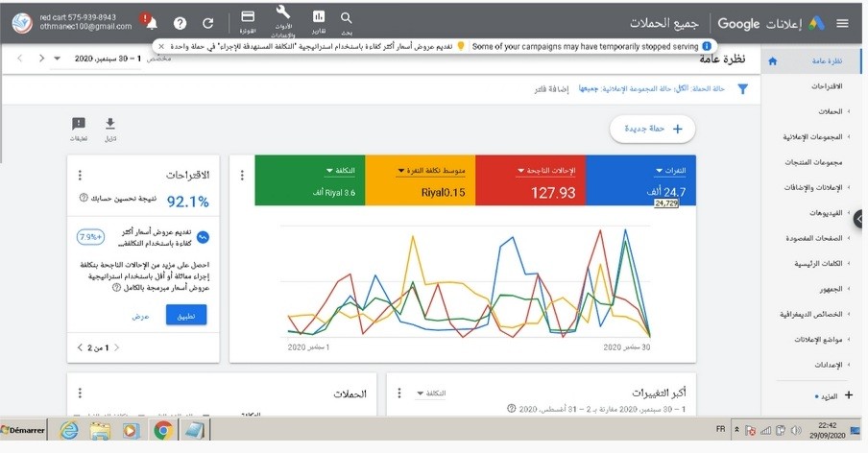
Task: Expand الإعدادات item in sidebar
Action: point(849,365)
